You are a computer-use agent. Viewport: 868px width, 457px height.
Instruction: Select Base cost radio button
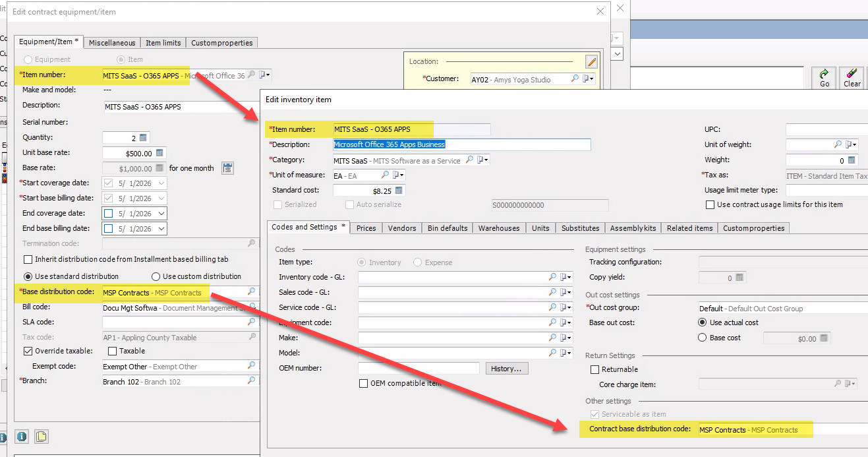click(x=702, y=338)
